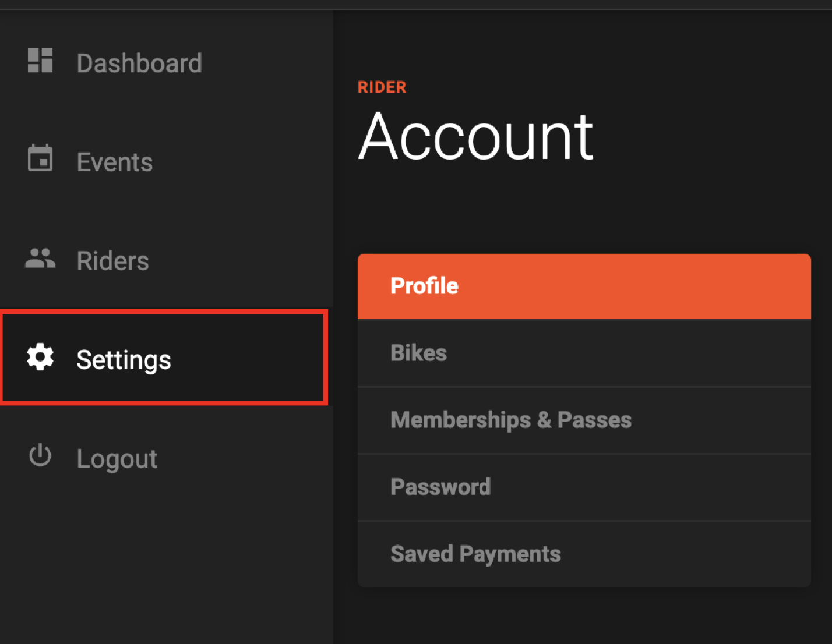The height and width of the screenshot is (644, 832).
Task: Click the Logout power icon
Action: click(40, 456)
